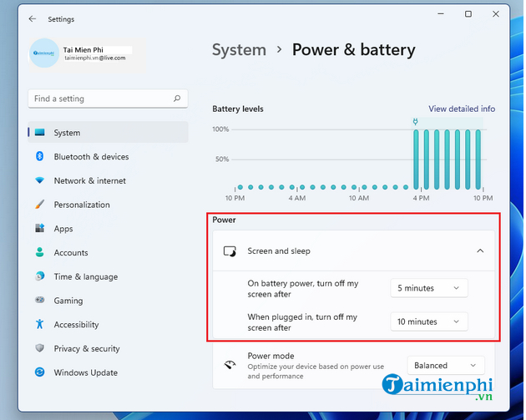Select the System monitor icon
This screenshot has width=526, height=420.
pos(39,132)
